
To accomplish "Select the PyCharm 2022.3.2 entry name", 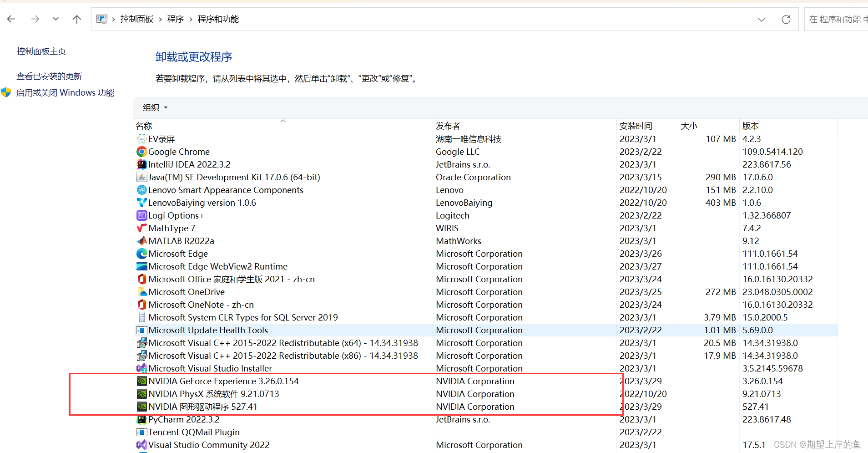I will click(184, 419).
